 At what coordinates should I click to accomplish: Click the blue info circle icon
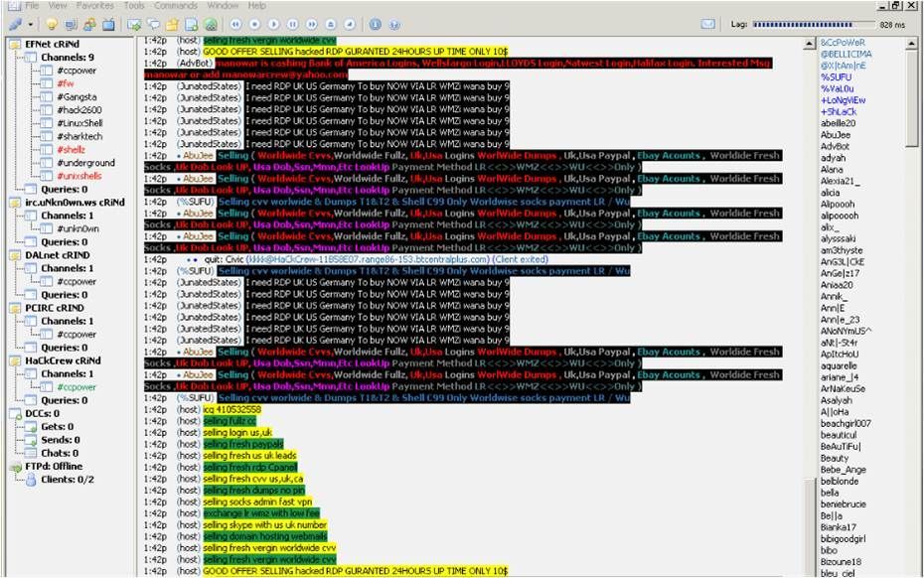[x=376, y=24]
